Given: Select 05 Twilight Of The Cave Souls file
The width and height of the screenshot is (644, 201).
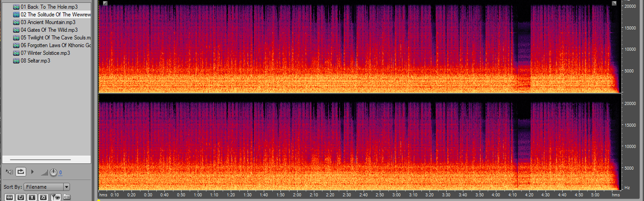Looking at the screenshot, I should 55,38.
